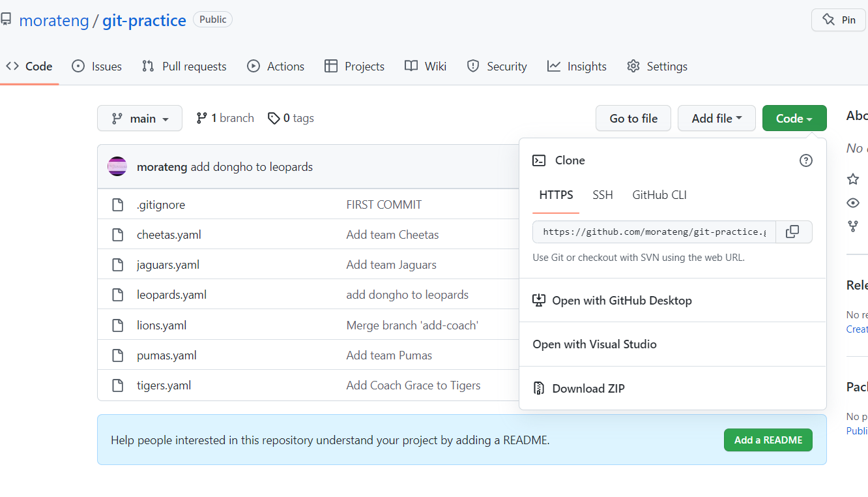Image resolution: width=868 pixels, height=497 pixels.
Task: Click the file icon beside tigers.yaml
Action: (x=118, y=385)
